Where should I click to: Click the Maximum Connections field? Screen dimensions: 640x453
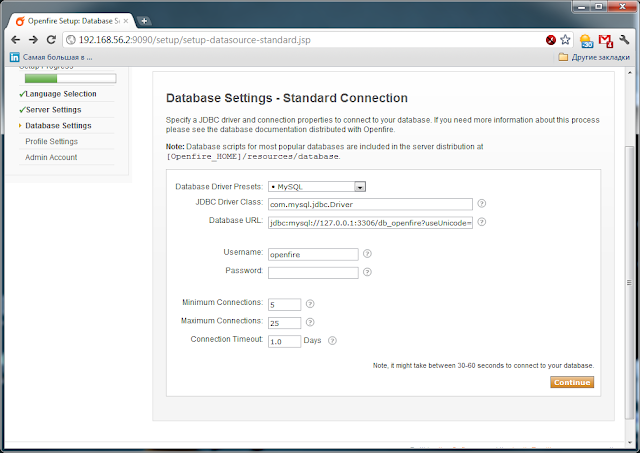284,323
